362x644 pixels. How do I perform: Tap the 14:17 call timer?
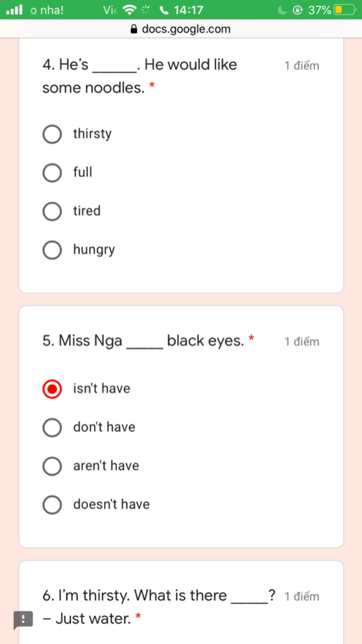(188, 10)
